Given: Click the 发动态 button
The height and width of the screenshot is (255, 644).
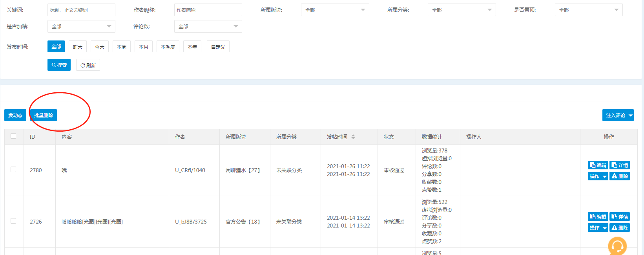Looking at the screenshot, I should pyautogui.click(x=15, y=115).
